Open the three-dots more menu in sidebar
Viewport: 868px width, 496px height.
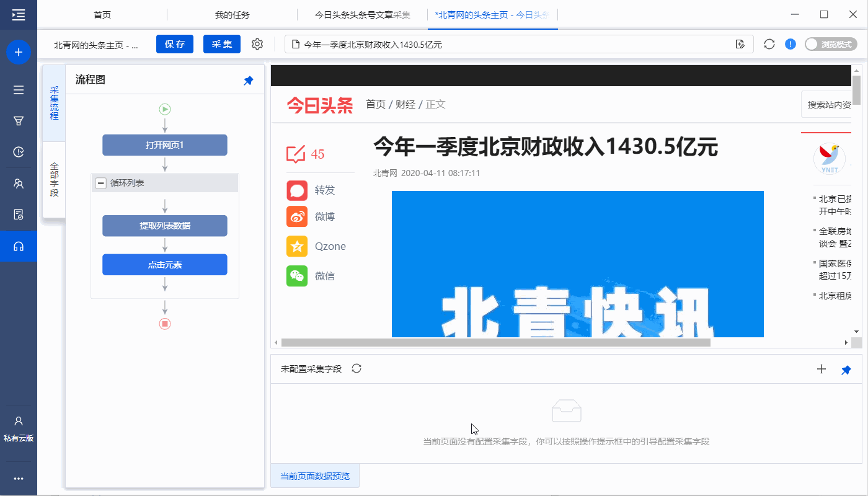[19, 479]
